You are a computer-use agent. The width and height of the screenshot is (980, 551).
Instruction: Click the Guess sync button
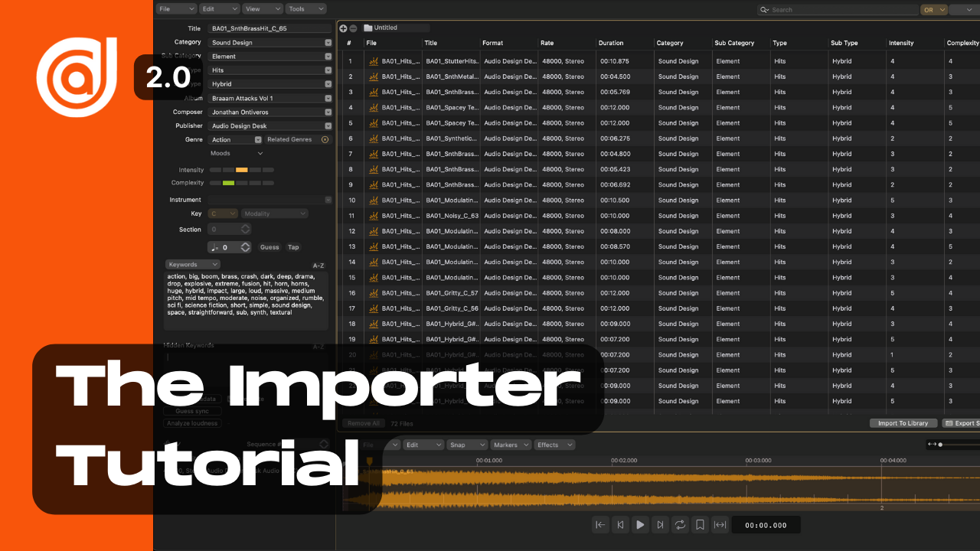coord(193,411)
